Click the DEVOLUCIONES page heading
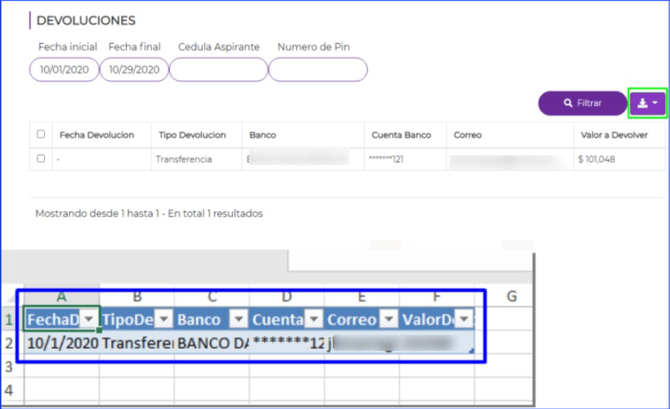 86,21
